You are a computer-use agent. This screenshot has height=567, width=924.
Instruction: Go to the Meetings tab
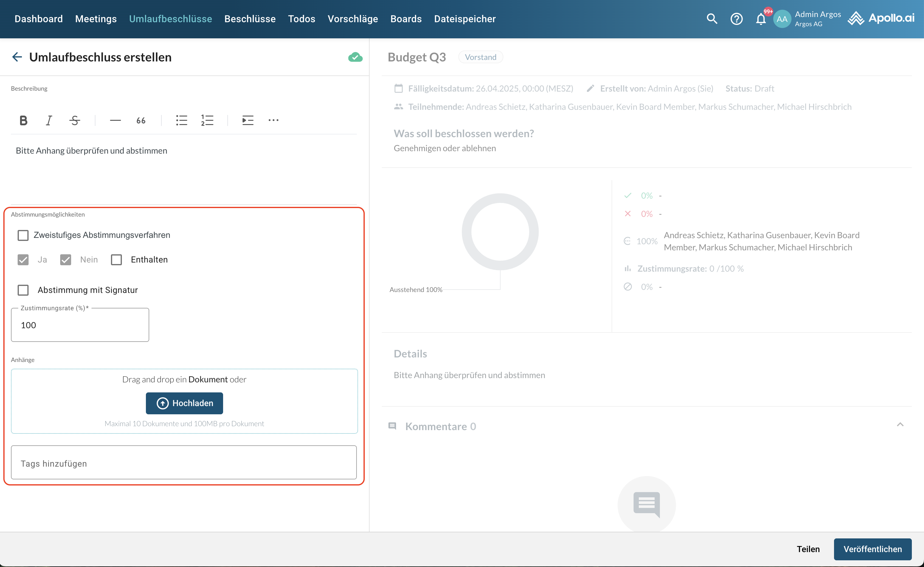click(96, 19)
